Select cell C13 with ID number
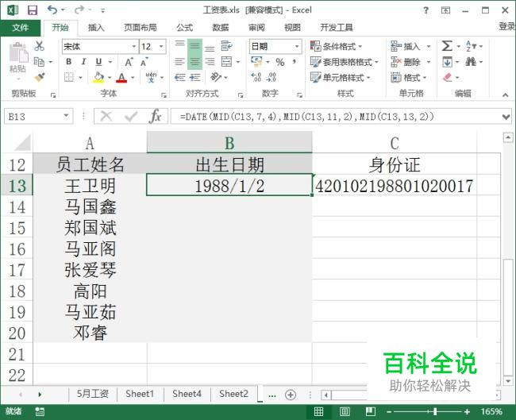Screen dimensions: 516x420 (395, 186)
